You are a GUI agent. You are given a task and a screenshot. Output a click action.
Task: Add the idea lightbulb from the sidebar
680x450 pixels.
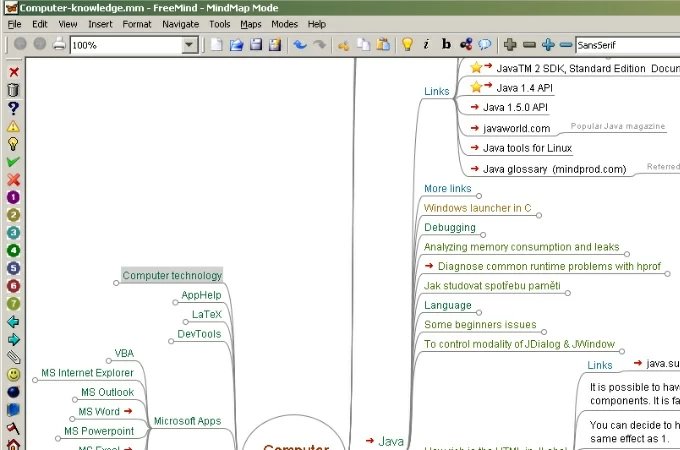(13, 144)
